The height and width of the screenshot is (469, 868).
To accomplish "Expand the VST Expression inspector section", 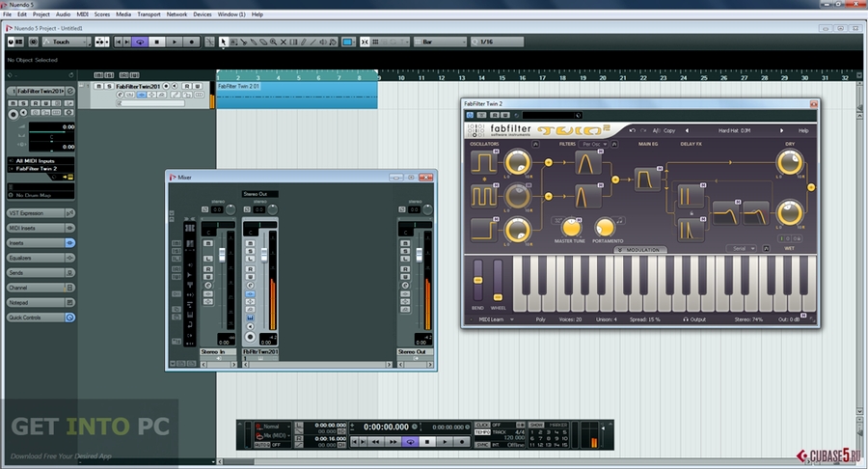I will 41,213.
